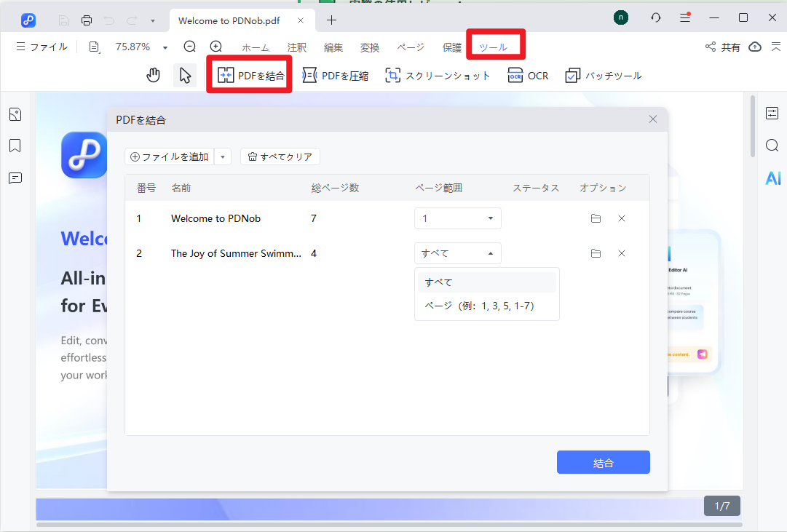Click the blue 結合 button

(604, 462)
